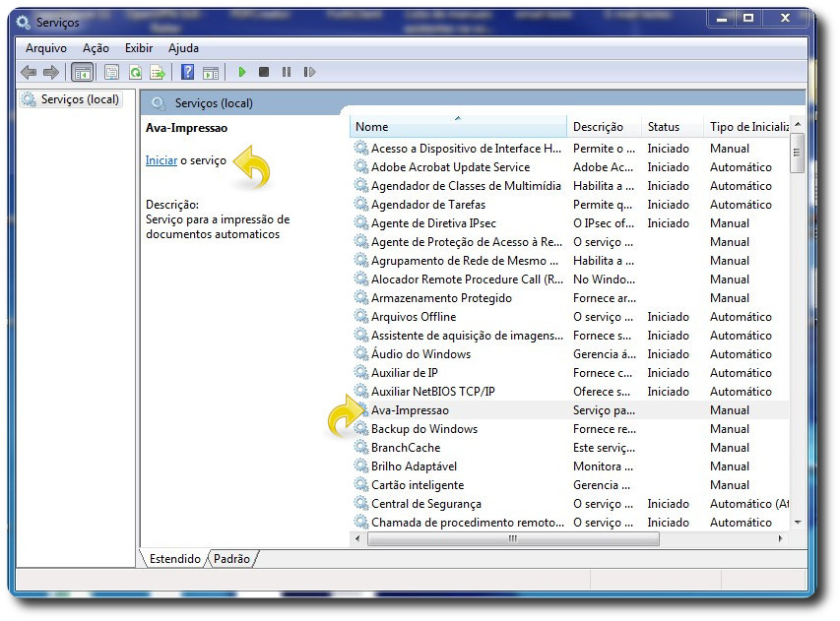Viewport: 840px width, 621px height.
Task: Click gear icon beside Arquivos Offline
Action: [361, 316]
